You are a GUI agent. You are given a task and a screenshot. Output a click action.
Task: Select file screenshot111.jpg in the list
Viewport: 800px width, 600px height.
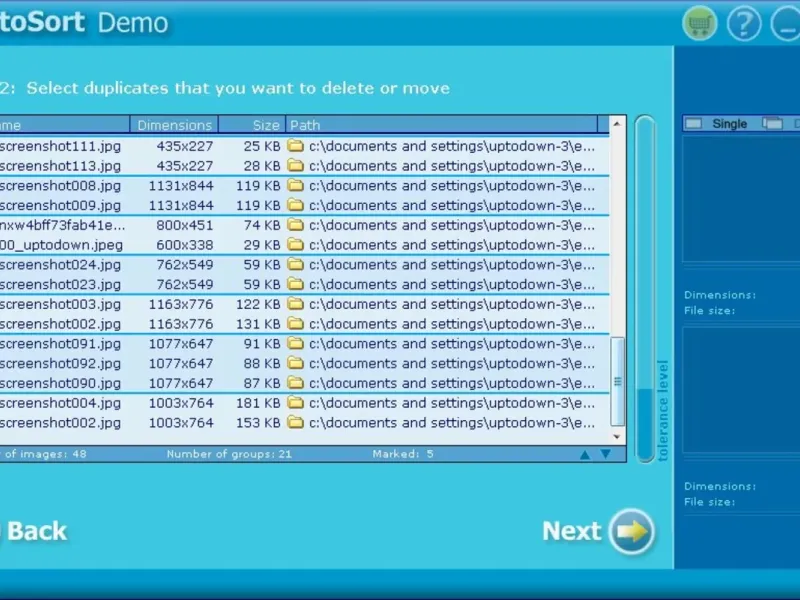tap(60, 146)
